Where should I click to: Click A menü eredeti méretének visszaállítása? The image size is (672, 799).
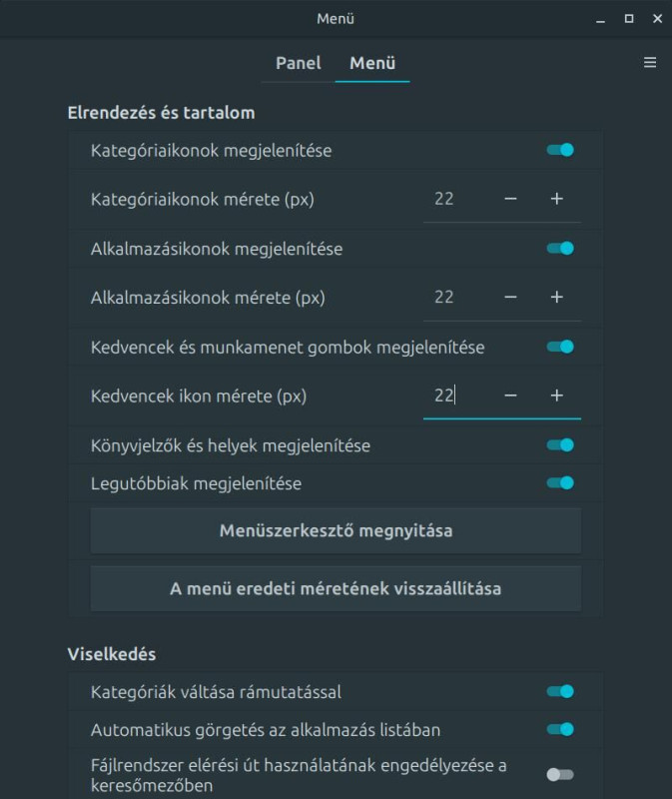click(x=336, y=588)
